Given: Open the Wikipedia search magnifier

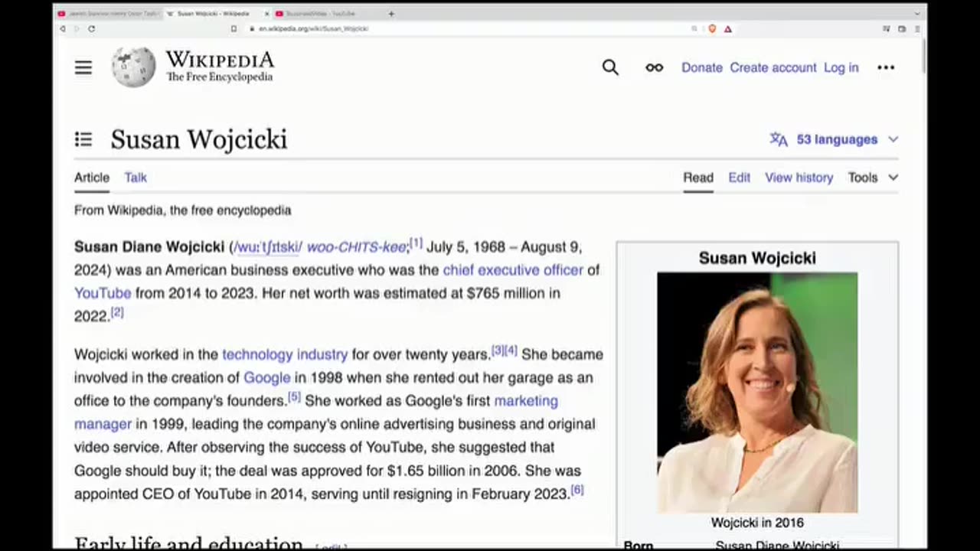Looking at the screenshot, I should pos(610,67).
